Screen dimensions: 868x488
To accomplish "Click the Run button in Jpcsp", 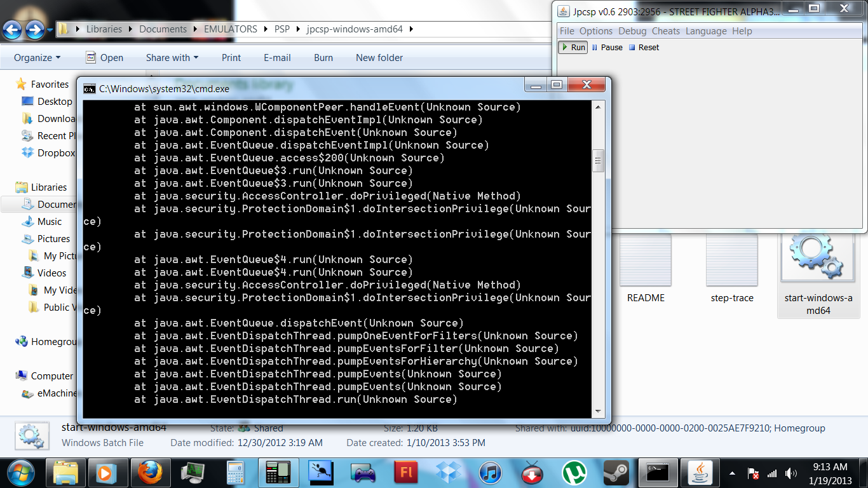I will point(573,48).
